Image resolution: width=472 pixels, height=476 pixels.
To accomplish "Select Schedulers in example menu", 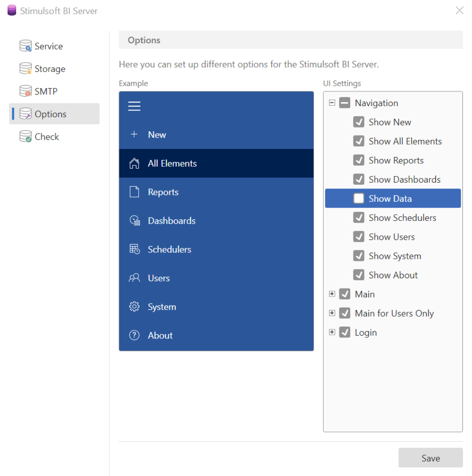I will 216,249.
